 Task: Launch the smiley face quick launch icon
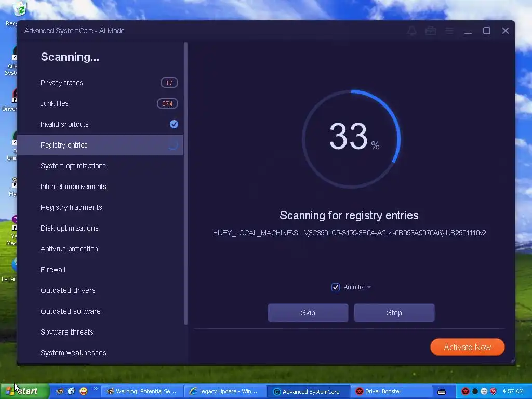[83, 391]
